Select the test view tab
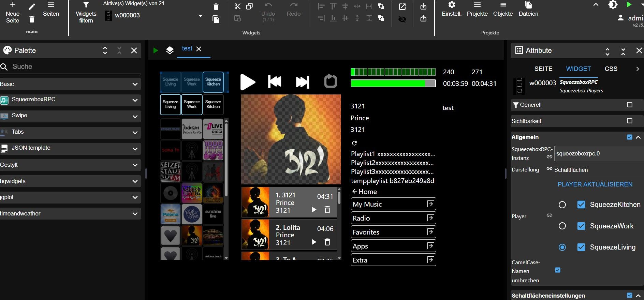The image size is (644, 300). [187, 49]
